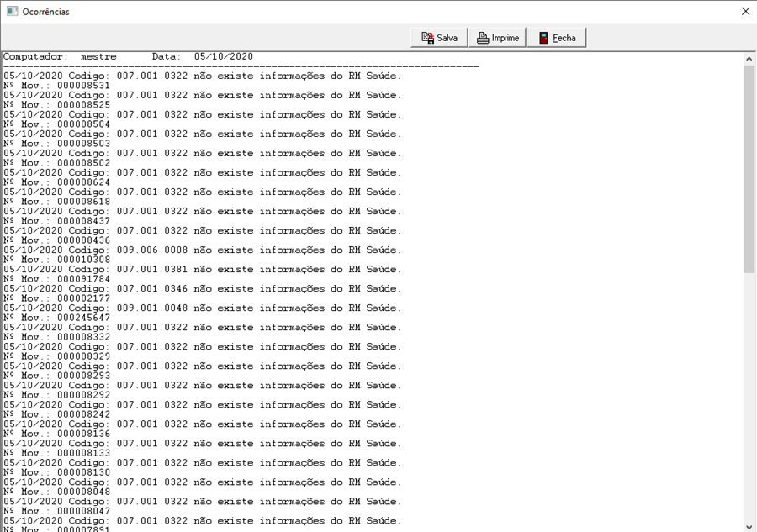Select the line 'Nº Mov.: 000008329'
The height and width of the screenshot is (532, 757).
[x=57, y=356]
